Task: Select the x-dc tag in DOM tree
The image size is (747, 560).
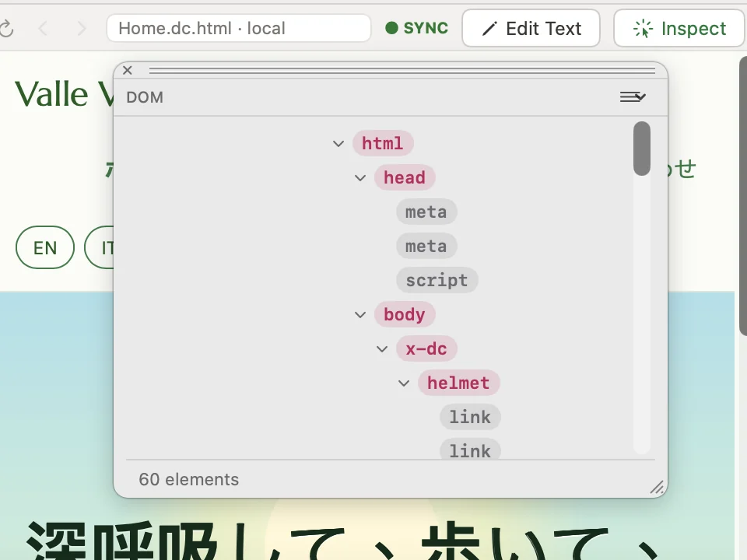Action: click(x=426, y=349)
